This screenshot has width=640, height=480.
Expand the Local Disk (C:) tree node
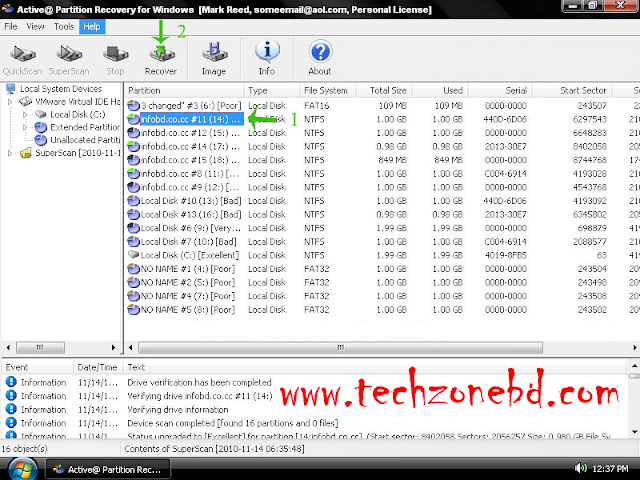pos(25,115)
